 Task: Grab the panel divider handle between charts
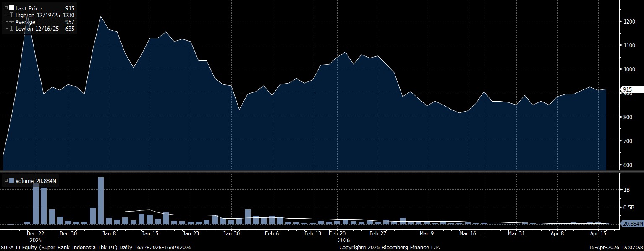pos(322,172)
